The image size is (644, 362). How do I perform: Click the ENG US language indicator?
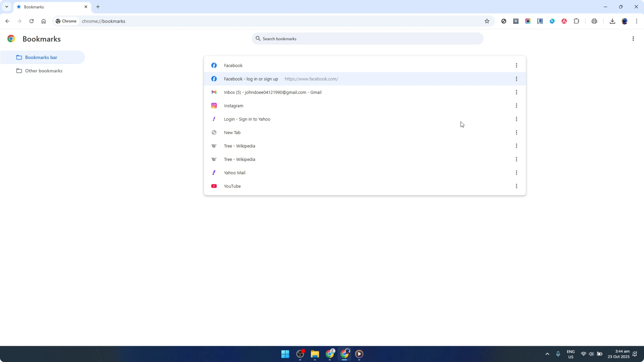pyautogui.click(x=570, y=354)
